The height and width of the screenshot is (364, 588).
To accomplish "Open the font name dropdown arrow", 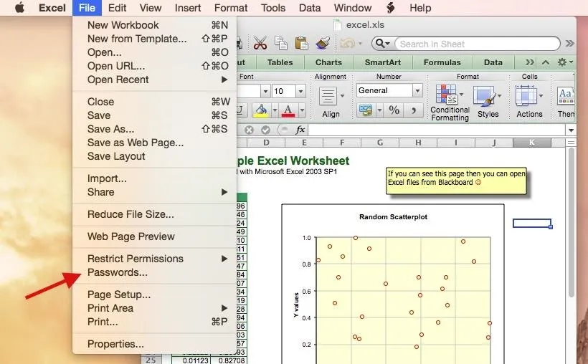I will pyautogui.click(x=265, y=91).
